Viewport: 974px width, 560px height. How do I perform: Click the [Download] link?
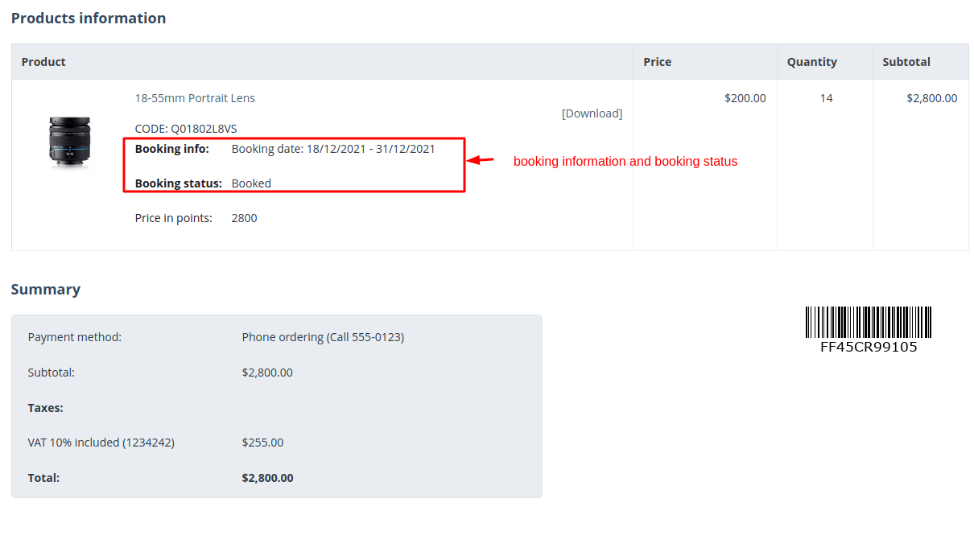point(592,113)
